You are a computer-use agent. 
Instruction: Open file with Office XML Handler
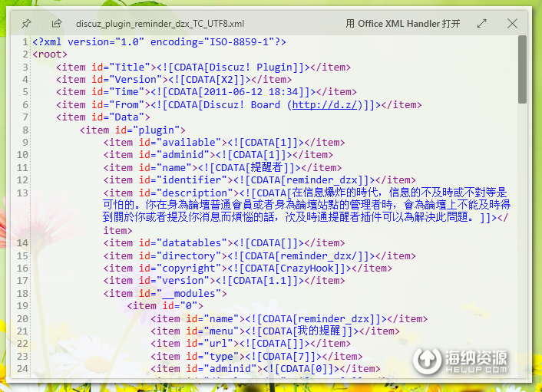(x=403, y=24)
